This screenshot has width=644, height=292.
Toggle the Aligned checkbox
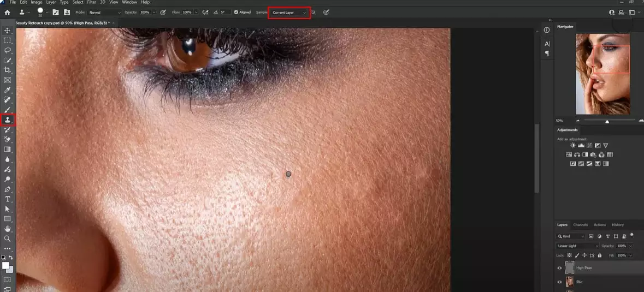click(236, 13)
